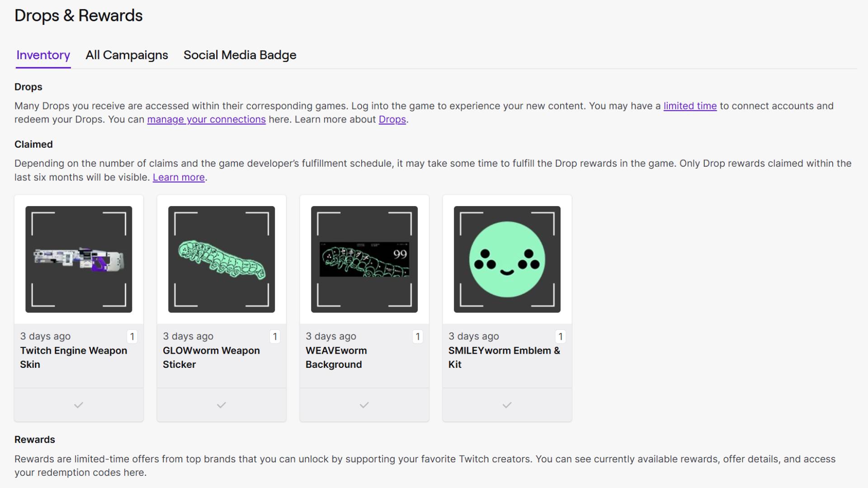Click the limited time link
The height and width of the screenshot is (488, 868).
[690, 106]
